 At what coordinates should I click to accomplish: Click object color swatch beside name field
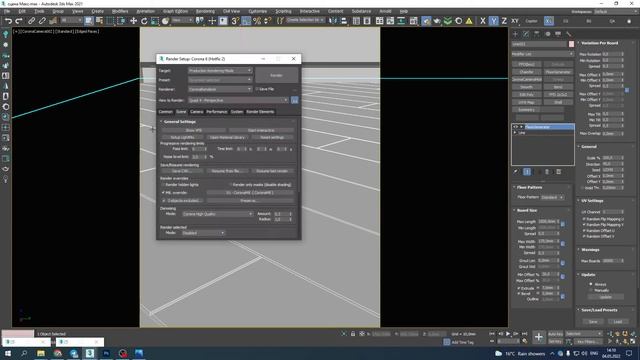pos(571,44)
